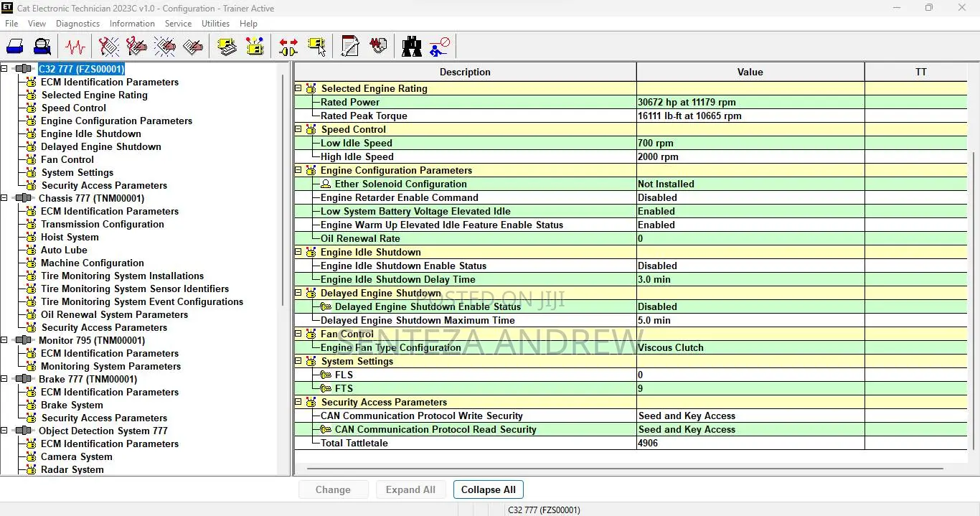
Task: Click the Select ECM icon with pointer
Action: (316, 47)
